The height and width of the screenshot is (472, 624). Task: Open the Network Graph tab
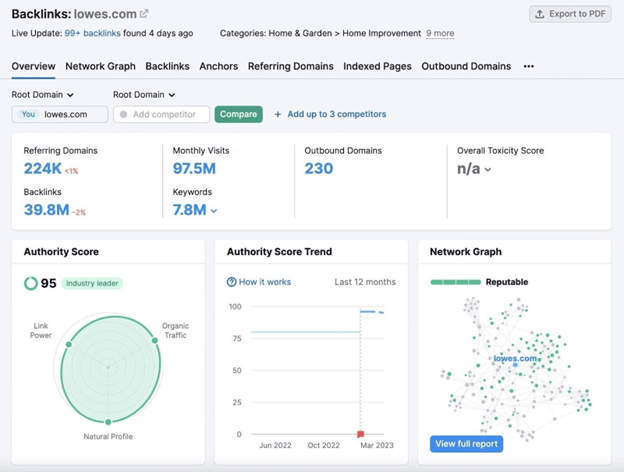[x=100, y=66]
